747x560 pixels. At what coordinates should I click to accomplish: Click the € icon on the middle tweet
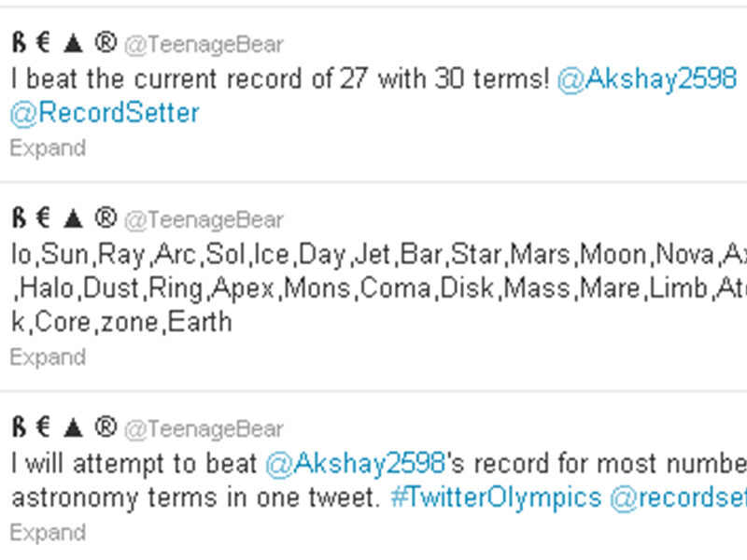point(41,219)
